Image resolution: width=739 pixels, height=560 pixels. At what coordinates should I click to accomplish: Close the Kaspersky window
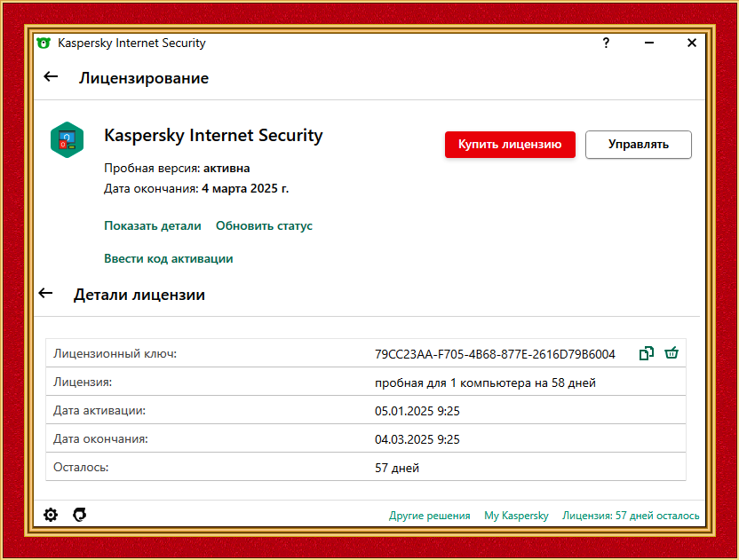point(691,43)
